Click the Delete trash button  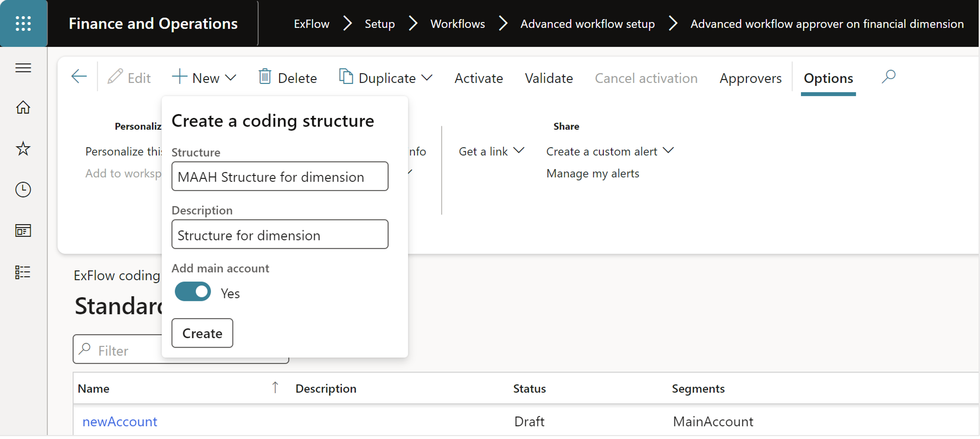[x=288, y=78]
